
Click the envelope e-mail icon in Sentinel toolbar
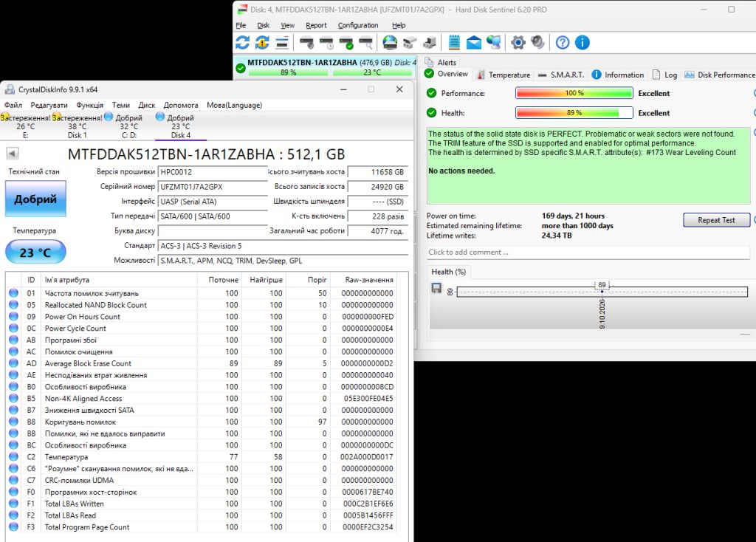pos(473,42)
